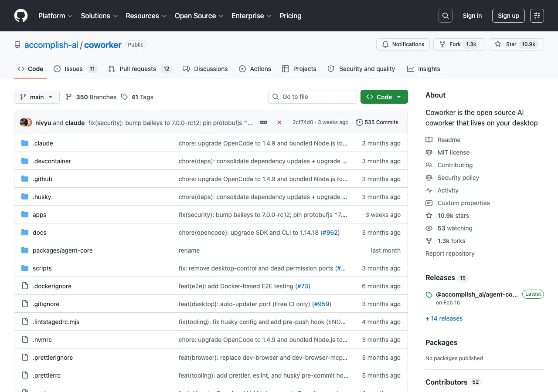View the 41 Tags list
558x392 pixels.
click(137, 97)
